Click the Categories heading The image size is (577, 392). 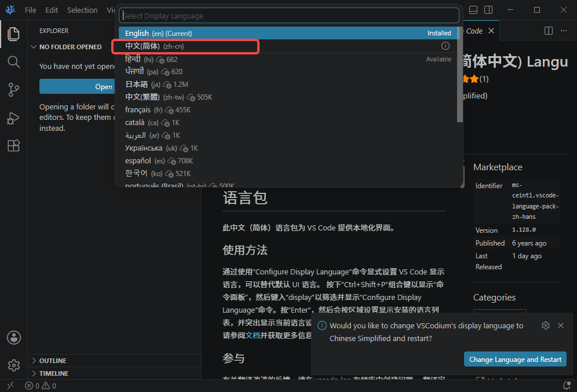pyautogui.click(x=495, y=298)
